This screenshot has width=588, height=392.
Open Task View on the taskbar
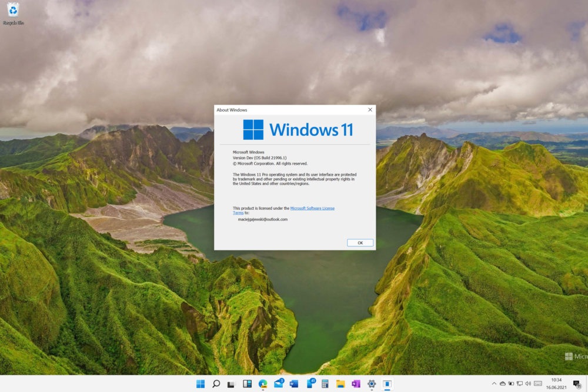coord(231,384)
